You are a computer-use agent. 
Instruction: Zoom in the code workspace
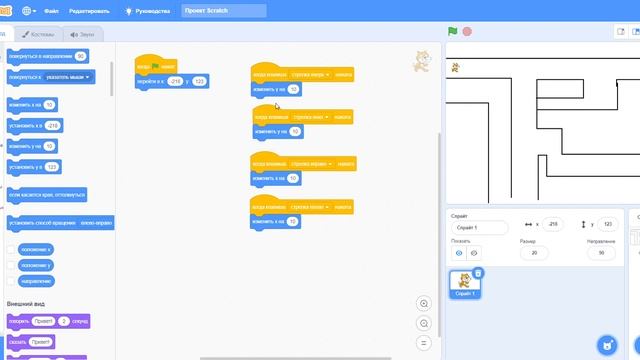(424, 304)
